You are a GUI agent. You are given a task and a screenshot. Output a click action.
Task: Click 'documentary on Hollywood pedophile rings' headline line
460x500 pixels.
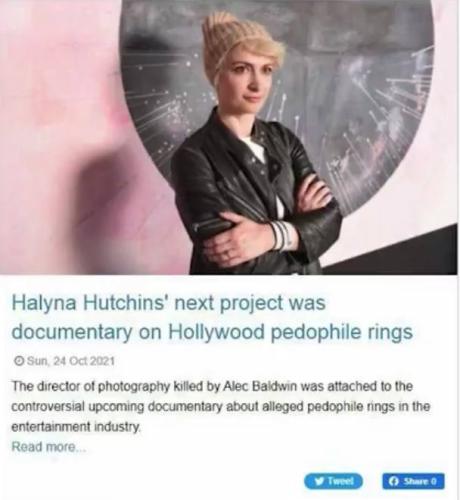click(x=212, y=332)
